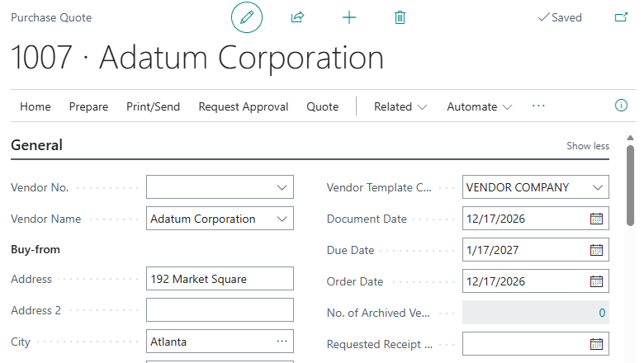
Task: Open Order Date calendar picker
Action: [x=596, y=281]
